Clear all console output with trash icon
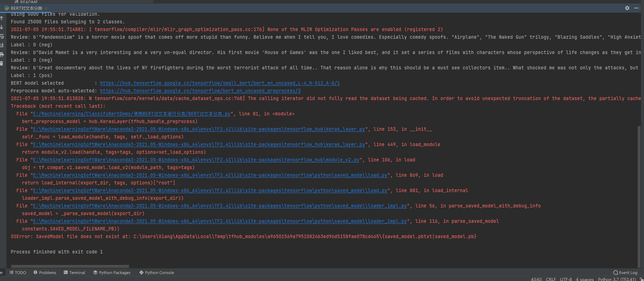Image resolution: width=644 pixels, height=281 pixels. coord(2,63)
